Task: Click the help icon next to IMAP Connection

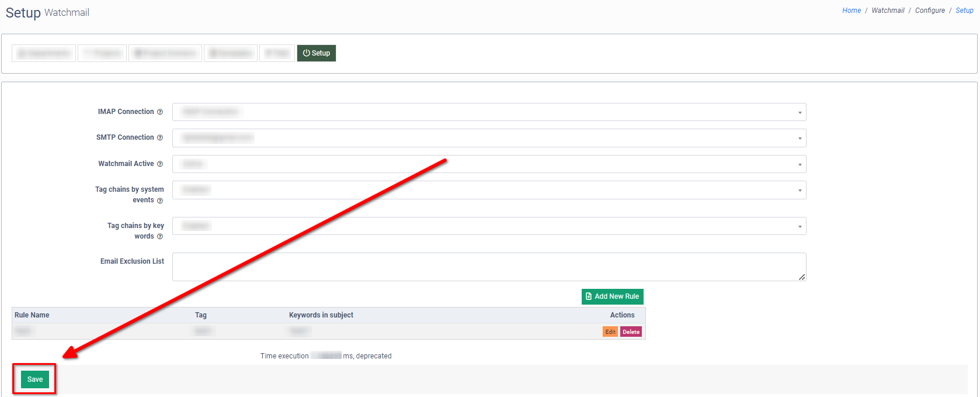Action: (x=160, y=112)
